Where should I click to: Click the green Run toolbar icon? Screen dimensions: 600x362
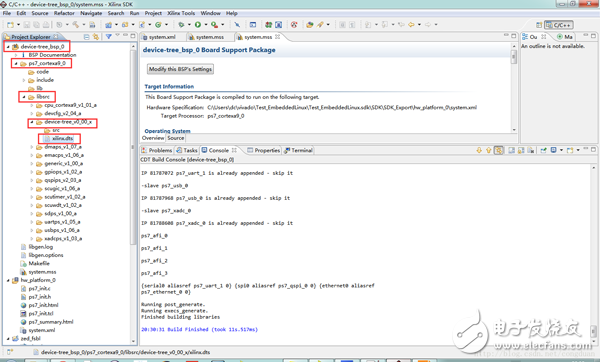[198, 25]
